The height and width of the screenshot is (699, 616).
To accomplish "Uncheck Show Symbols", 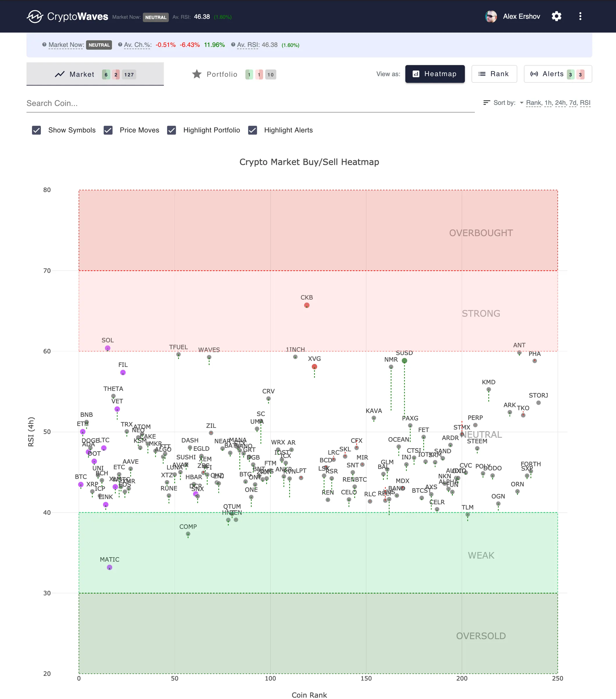I will [x=37, y=130].
